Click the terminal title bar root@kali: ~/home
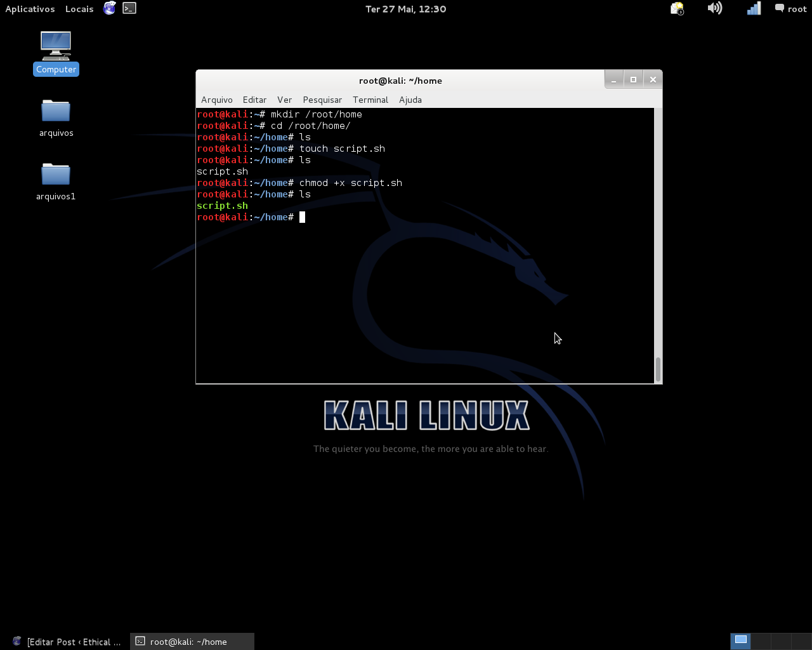Screen dimensions: 812x650 pyautogui.click(x=400, y=81)
